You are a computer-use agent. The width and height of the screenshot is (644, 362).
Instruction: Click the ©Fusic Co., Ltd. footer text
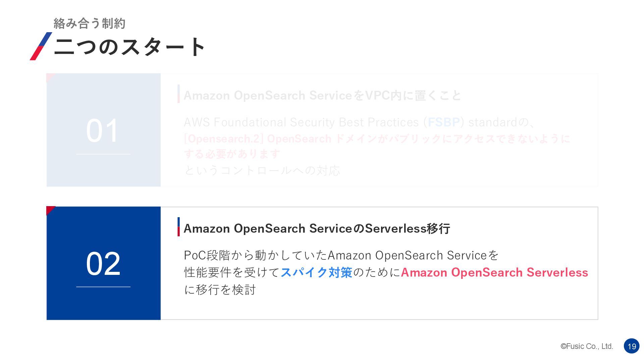point(587,347)
